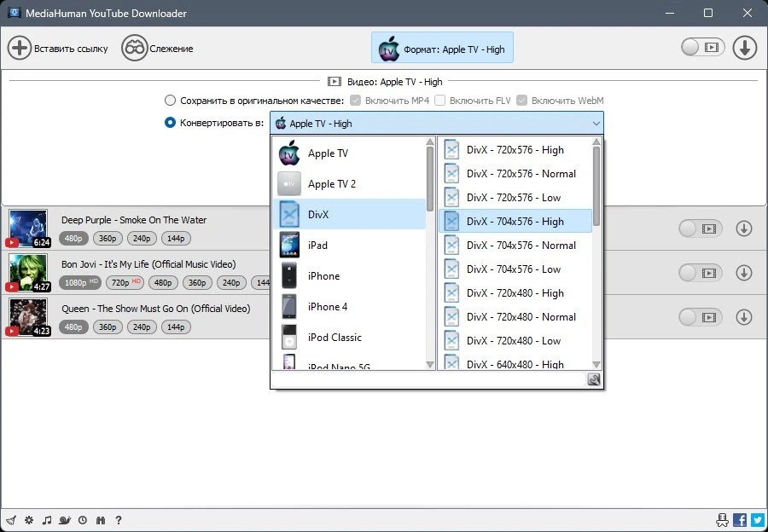Viewport: 768px width, 532px height.
Task: Click the 'Вставить ссылку' button label
Action: 71,49
